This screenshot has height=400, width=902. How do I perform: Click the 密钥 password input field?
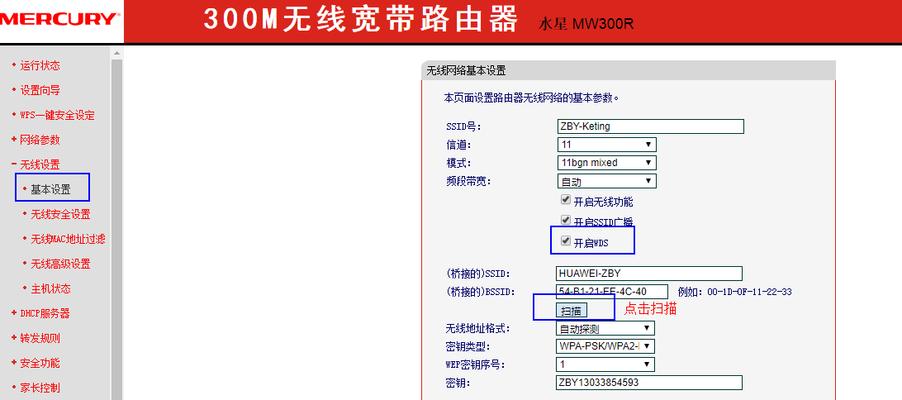[x=649, y=383]
